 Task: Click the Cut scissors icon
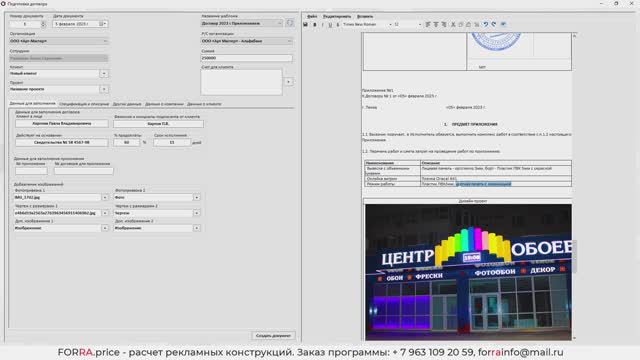[x=453, y=24]
